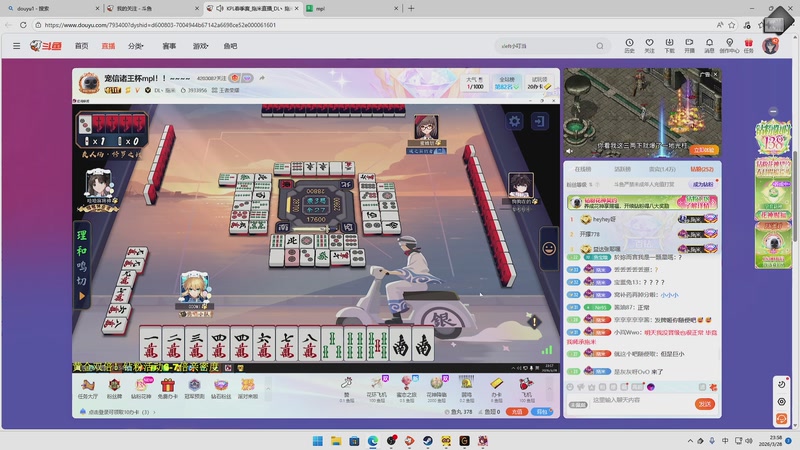This screenshot has height=450, width=800.
Task: Open 任务大厅 task hall
Action: point(88,388)
